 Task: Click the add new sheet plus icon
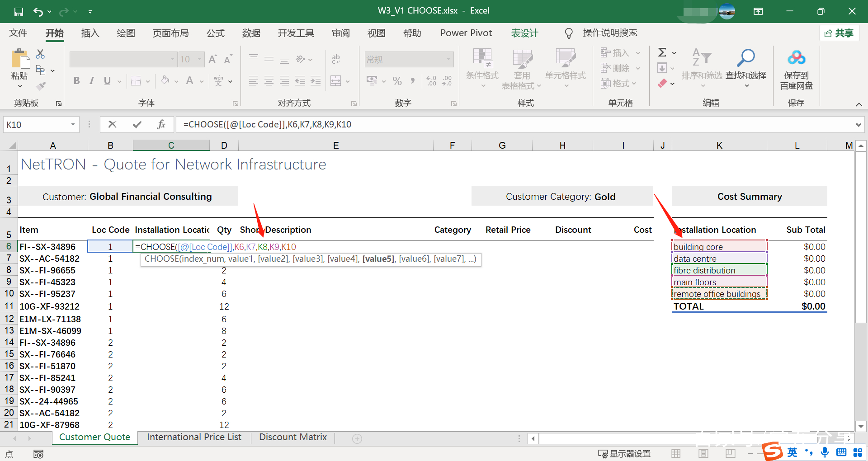click(357, 438)
